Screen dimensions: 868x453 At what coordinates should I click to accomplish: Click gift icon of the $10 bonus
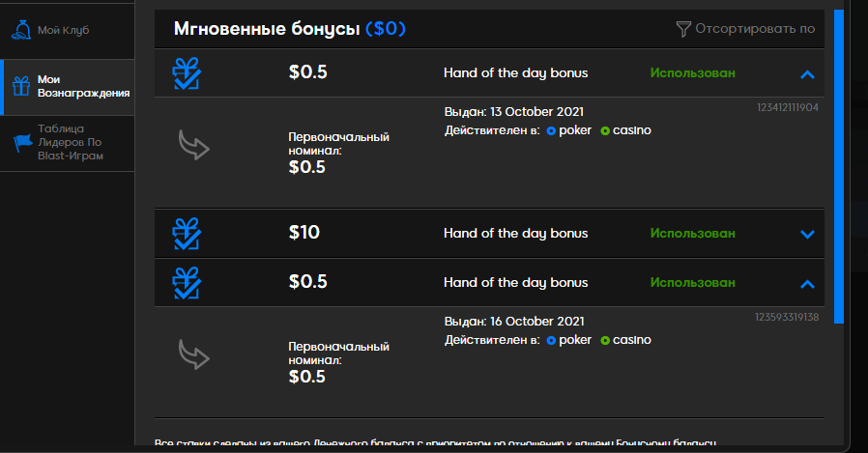point(187,234)
